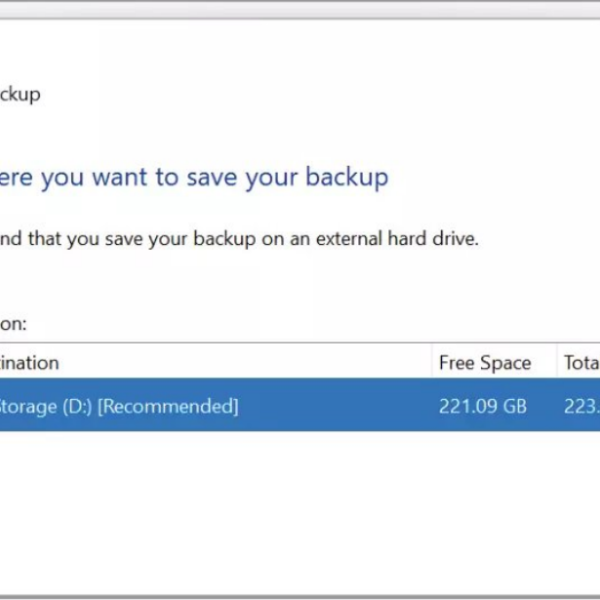Click the blank area between title and heading
The height and width of the screenshot is (600, 600).
point(300,135)
